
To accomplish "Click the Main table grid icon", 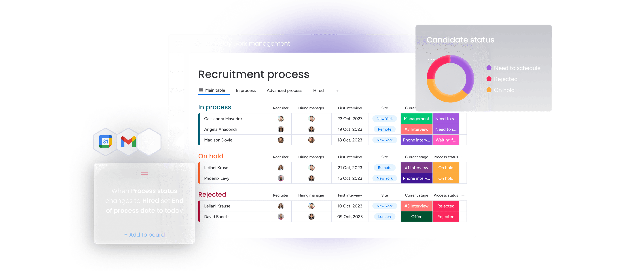I will click(201, 90).
